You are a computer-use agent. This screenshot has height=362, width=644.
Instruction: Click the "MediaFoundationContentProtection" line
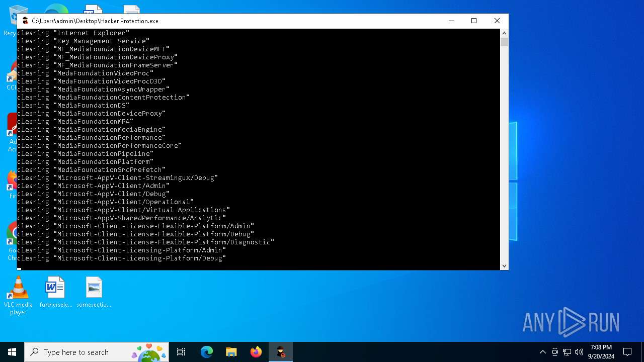tap(104, 97)
